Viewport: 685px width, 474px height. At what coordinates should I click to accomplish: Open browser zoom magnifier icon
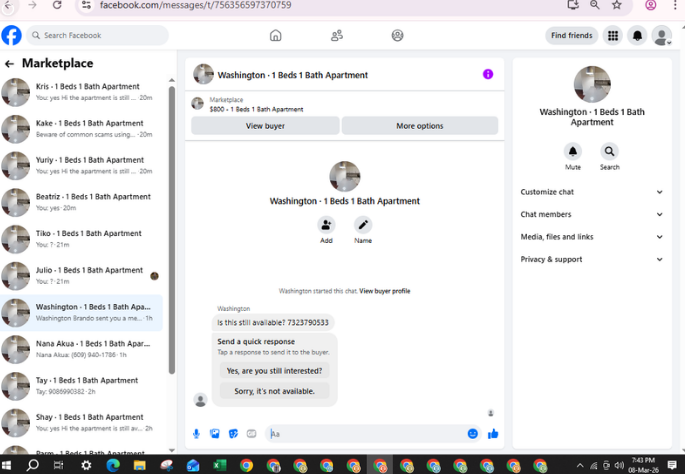(x=595, y=5)
